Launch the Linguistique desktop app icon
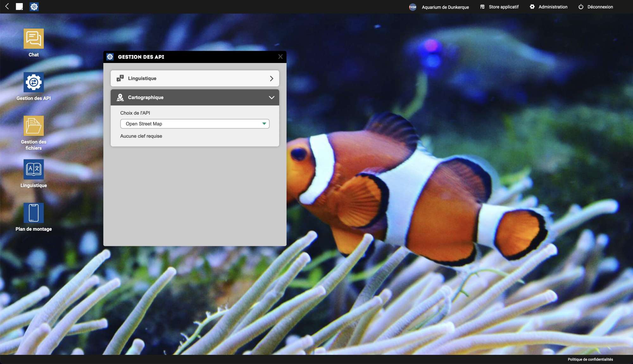This screenshot has height=364, width=633. [x=34, y=169]
